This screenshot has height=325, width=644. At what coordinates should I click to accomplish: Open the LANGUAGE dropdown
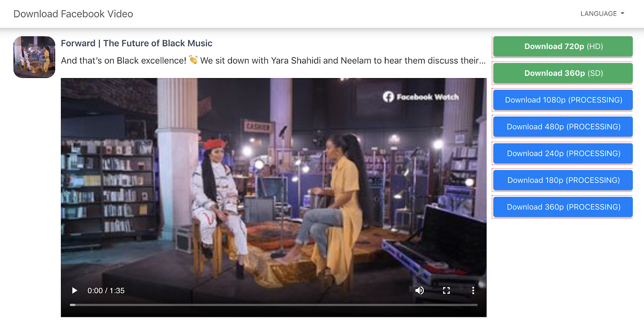pyautogui.click(x=602, y=14)
